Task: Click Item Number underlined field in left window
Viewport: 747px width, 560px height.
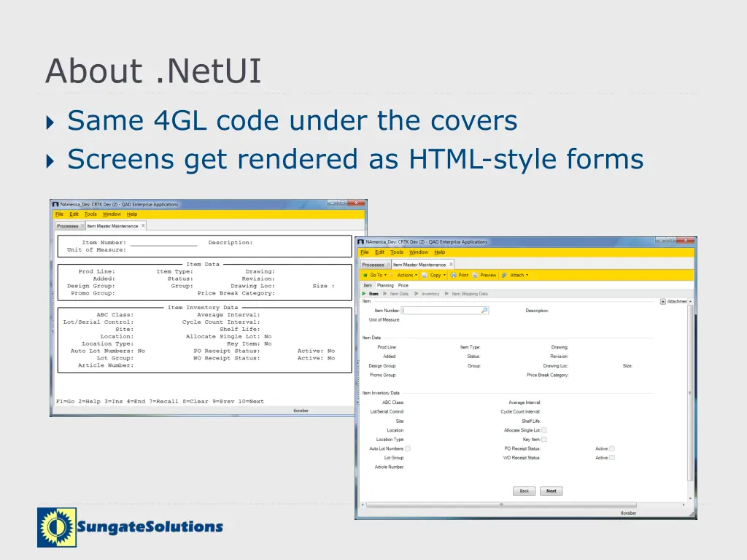Action: click(x=163, y=243)
